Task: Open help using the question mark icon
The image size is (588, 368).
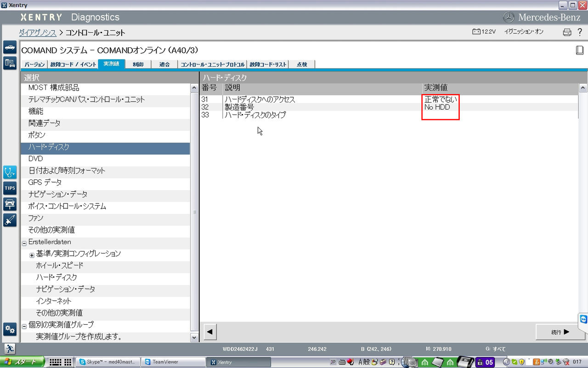Action: (580, 32)
